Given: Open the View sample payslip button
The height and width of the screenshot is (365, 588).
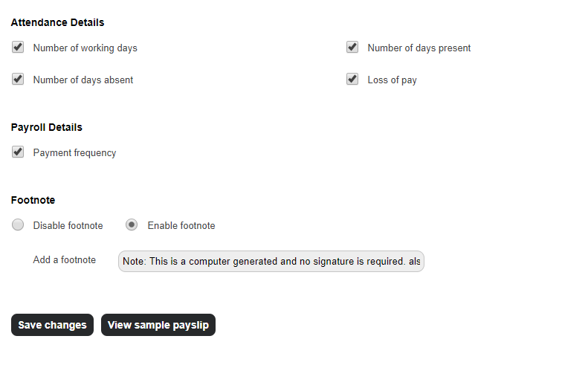Looking at the screenshot, I should (x=158, y=325).
